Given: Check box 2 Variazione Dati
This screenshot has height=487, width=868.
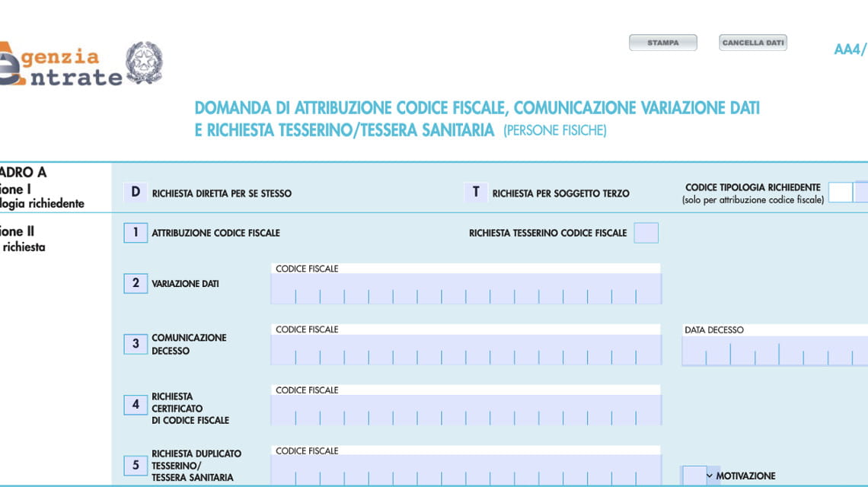Looking at the screenshot, I should pyautogui.click(x=136, y=283).
